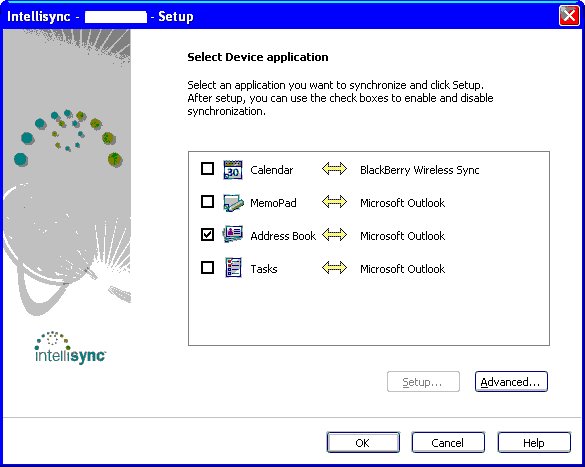Enable the Calendar synchronization checkbox
The width and height of the screenshot is (585, 467).
pyautogui.click(x=207, y=169)
